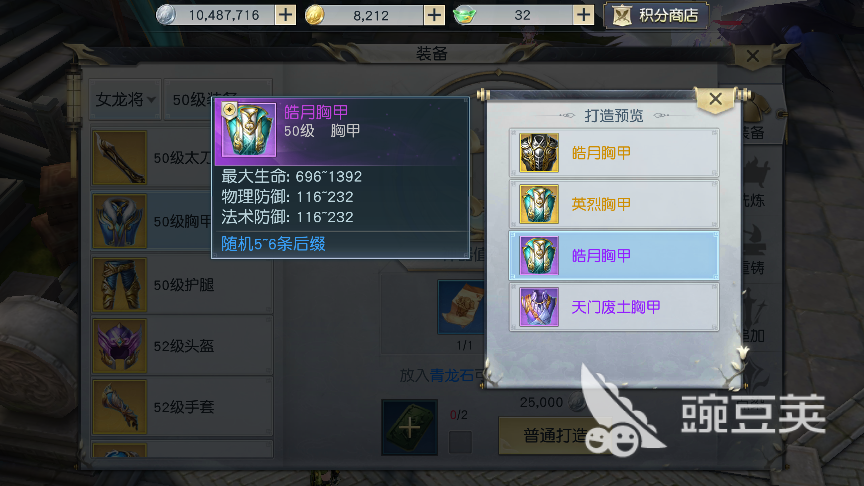Expand the 女龙将 class dropdown
The image size is (864, 486).
click(125, 99)
